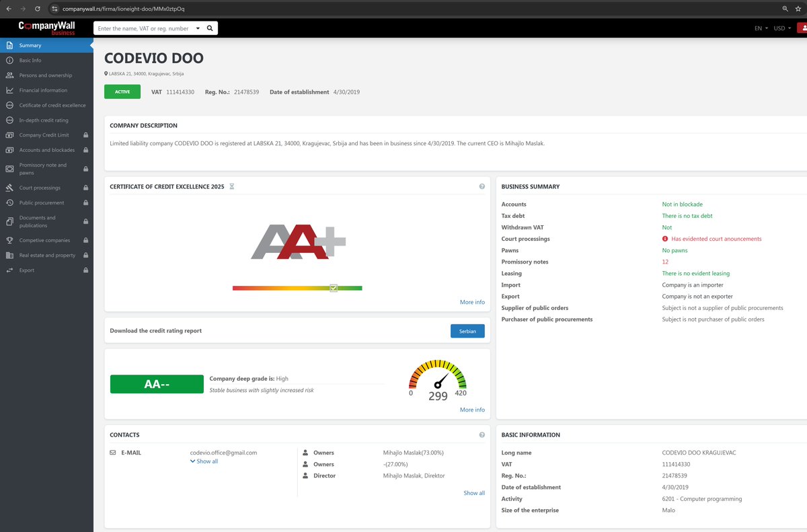Click the browser zoom magnifier icon

click(x=785, y=9)
